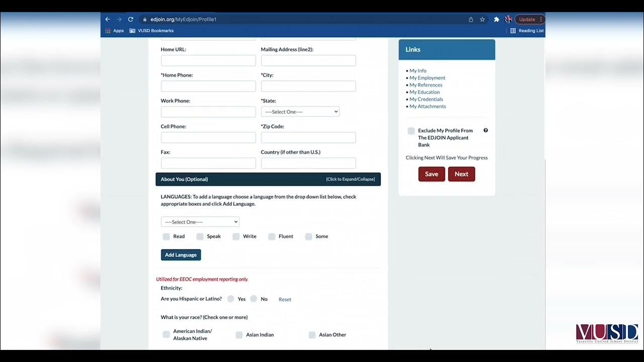The image size is (644, 362).
Task: Click the Zip Code input field
Action: pos(308,137)
